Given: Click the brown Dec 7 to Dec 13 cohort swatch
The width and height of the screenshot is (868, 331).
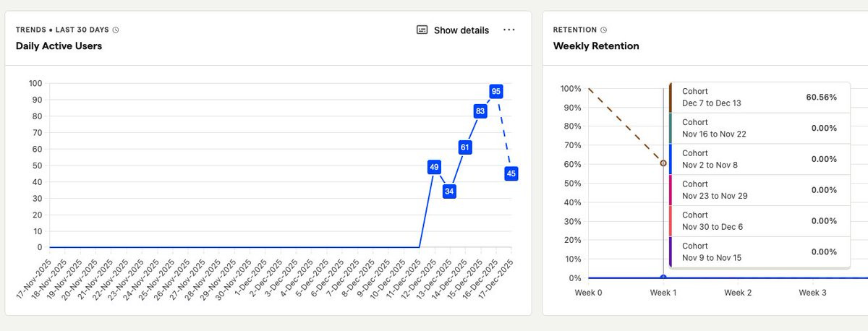Looking at the screenshot, I should pos(671,97).
